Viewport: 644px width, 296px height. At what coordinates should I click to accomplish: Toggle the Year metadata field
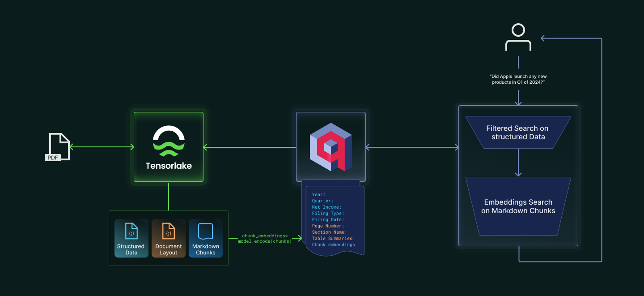[x=318, y=194]
